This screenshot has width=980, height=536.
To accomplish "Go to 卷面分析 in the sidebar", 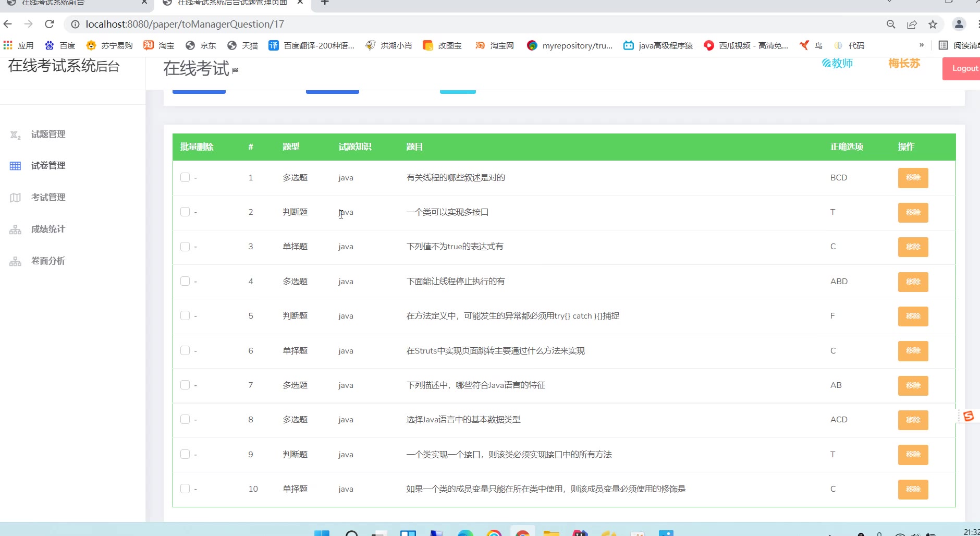I will [48, 261].
